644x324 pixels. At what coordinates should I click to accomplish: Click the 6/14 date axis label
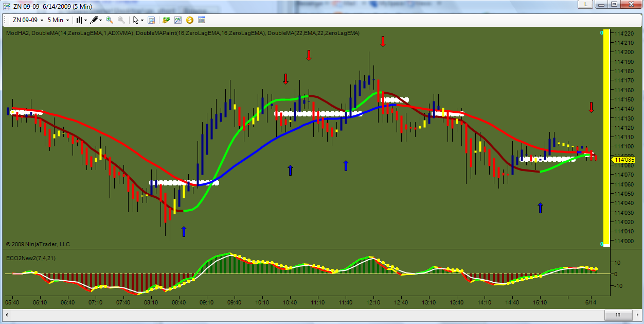point(591,303)
